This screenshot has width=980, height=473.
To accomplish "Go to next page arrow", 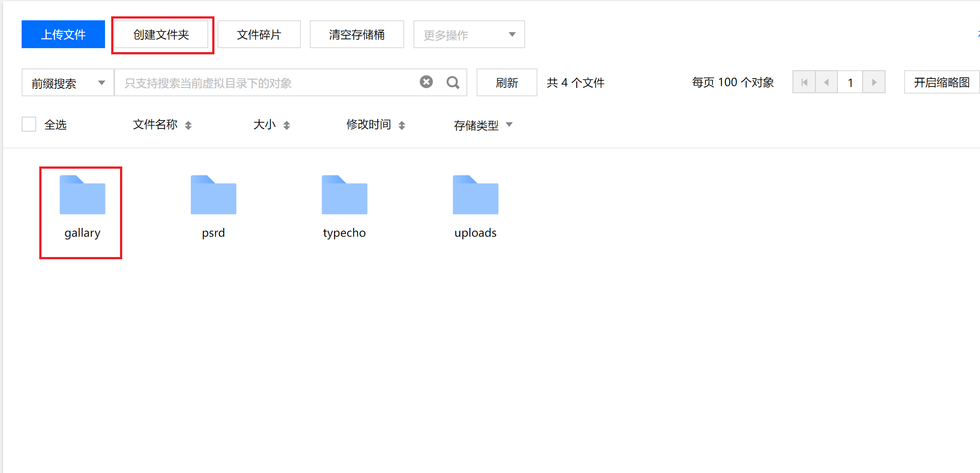I will click(x=874, y=82).
